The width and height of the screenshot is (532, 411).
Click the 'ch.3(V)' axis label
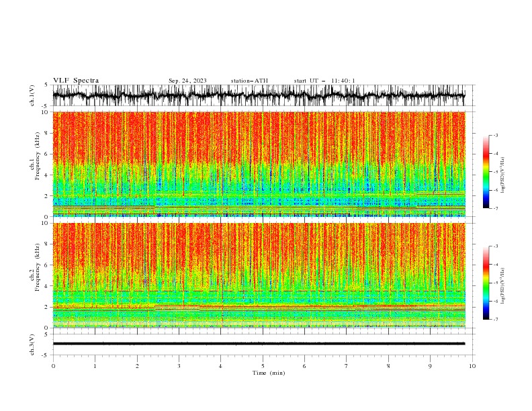click(x=32, y=345)
